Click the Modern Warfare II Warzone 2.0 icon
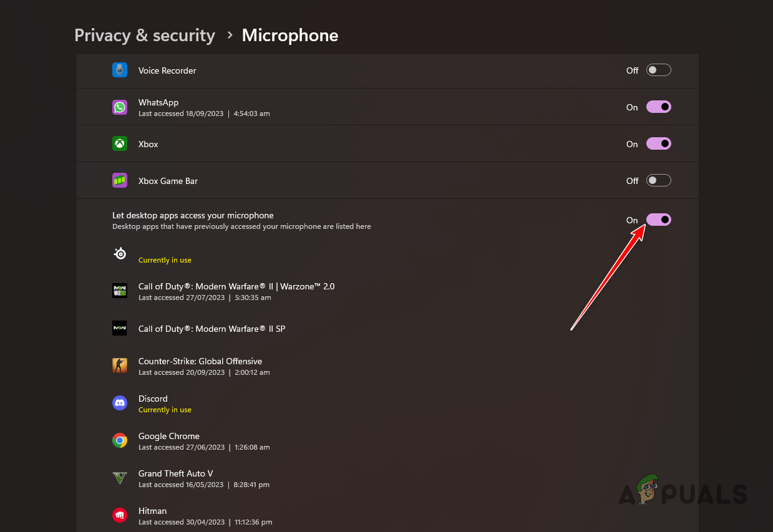Image resolution: width=773 pixels, height=532 pixels. (x=119, y=291)
